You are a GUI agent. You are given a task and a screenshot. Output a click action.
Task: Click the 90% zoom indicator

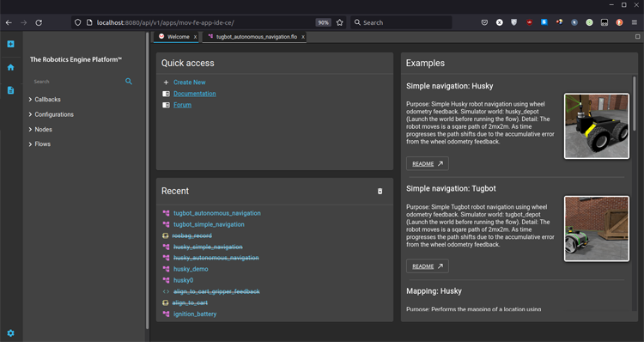(x=323, y=22)
